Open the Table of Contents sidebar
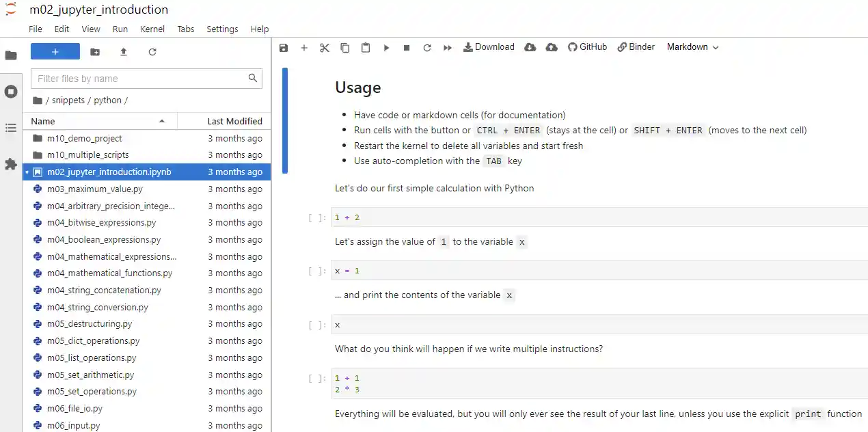 point(11,128)
